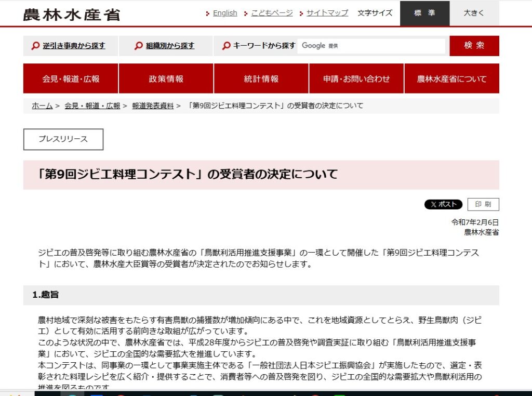Open the 農林水産省について menu
Screen dimensions: 532x396
(451, 79)
